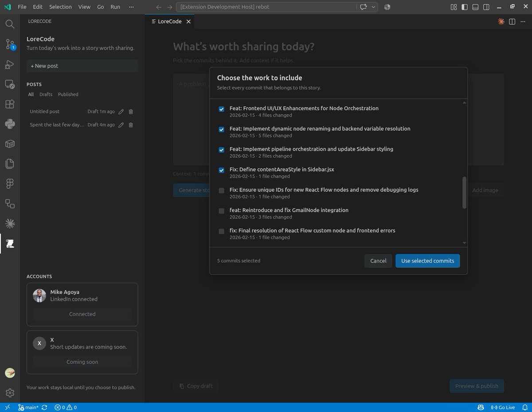
Task: Delete the Untitled post with trash icon
Action: coord(131,112)
